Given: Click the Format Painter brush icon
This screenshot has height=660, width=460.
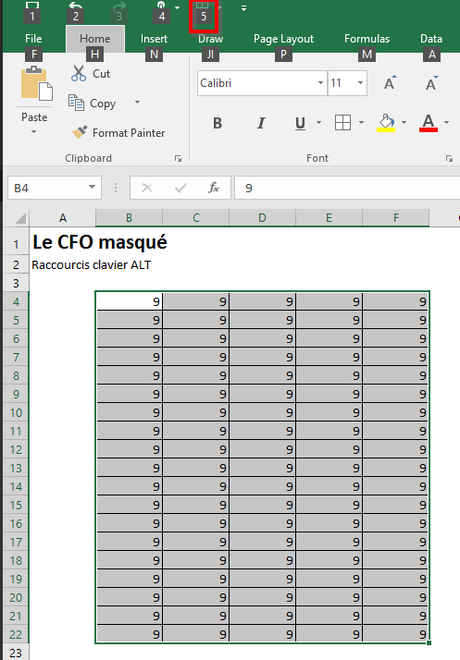Looking at the screenshot, I should 79,132.
